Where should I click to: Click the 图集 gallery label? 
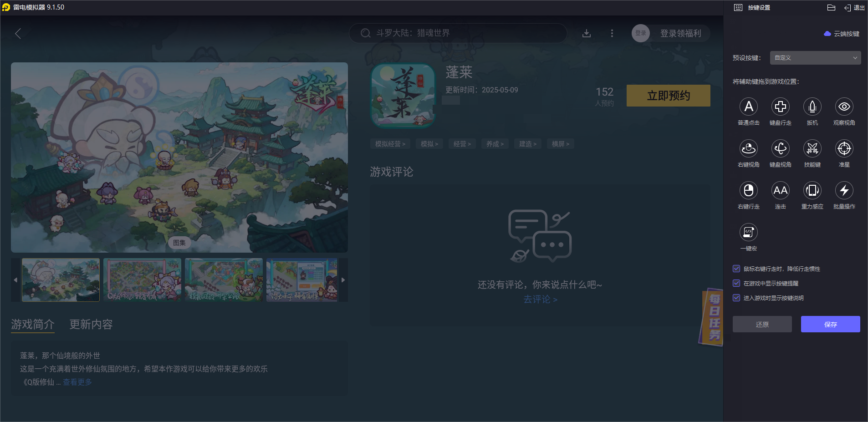pyautogui.click(x=179, y=243)
